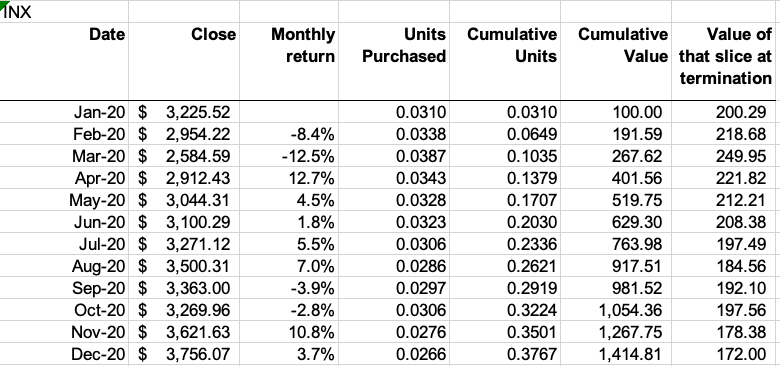Click the Cumulative Units header cell
The image size is (780, 366).
point(505,61)
